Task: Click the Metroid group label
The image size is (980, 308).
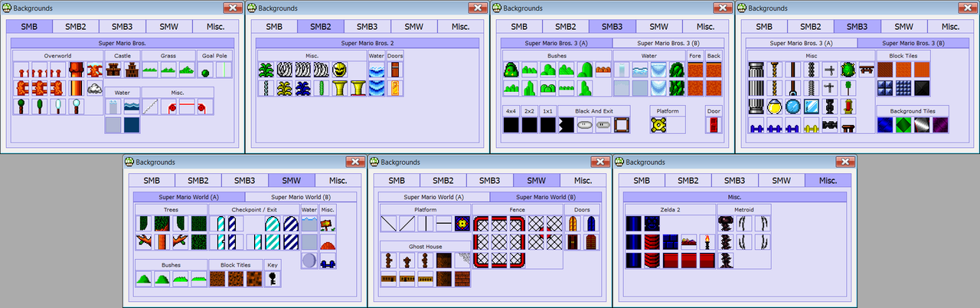Action: (x=744, y=209)
